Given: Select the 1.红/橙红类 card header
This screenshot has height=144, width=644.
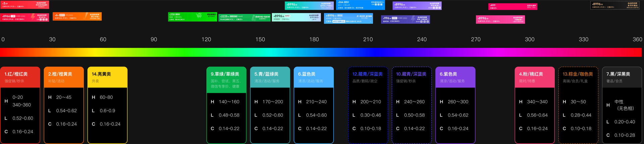Looking at the screenshot, I should click(x=20, y=77).
